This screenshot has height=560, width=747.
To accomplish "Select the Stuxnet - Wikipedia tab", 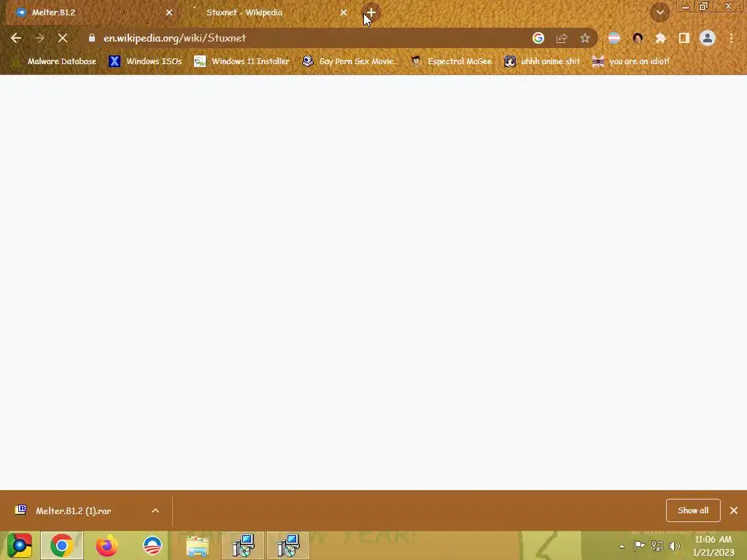I will (x=267, y=12).
